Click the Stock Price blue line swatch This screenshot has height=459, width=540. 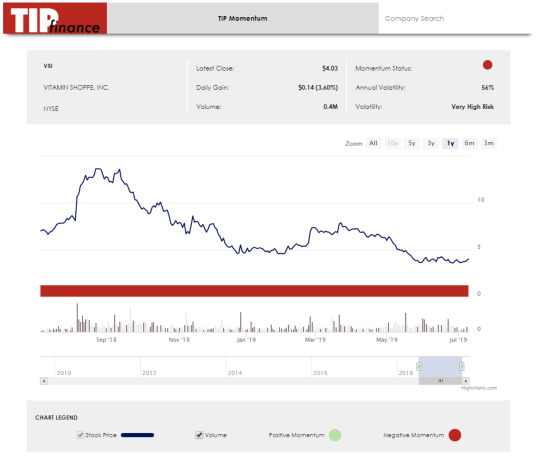(x=137, y=435)
